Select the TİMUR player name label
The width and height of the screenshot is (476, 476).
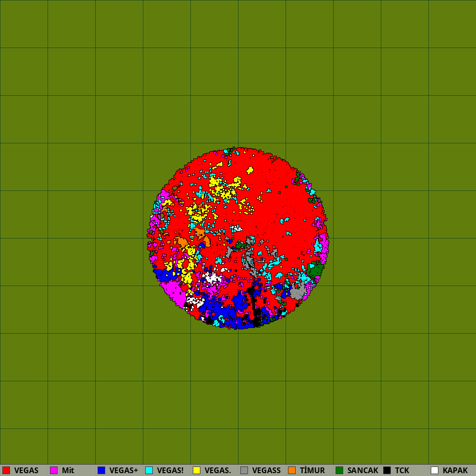(312, 471)
